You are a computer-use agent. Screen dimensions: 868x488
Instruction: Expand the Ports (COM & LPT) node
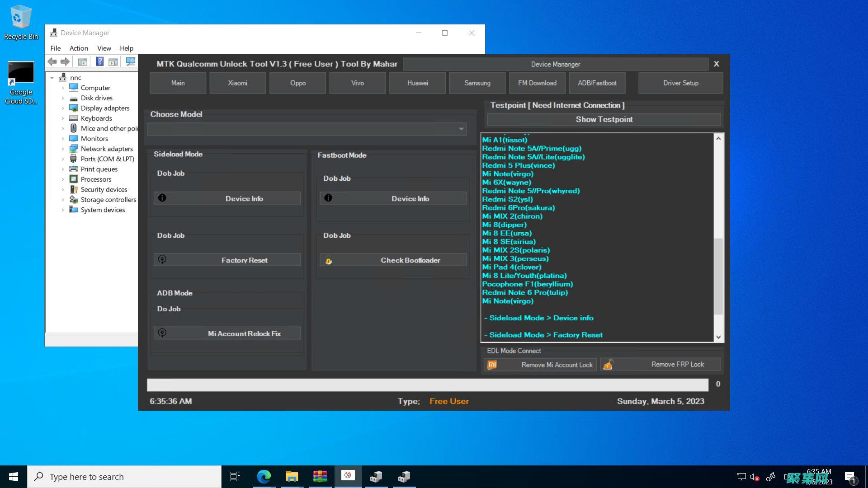click(63, 159)
